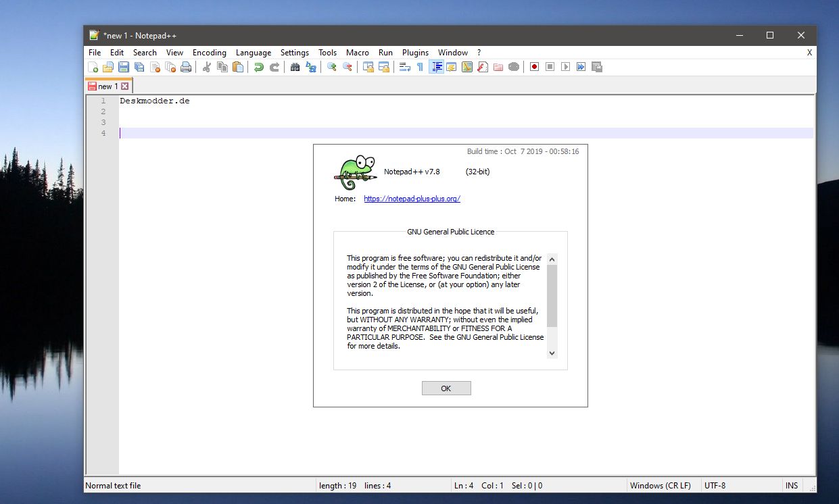Click the licence text scroll-down arrow
This screenshot has width=839, height=504.
pyautogui.click(x=552, y=353)
